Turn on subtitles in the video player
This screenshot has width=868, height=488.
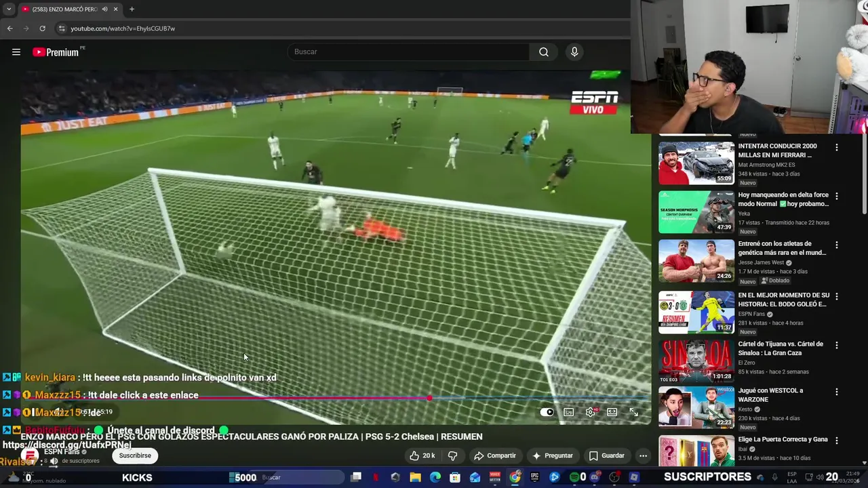569,412
